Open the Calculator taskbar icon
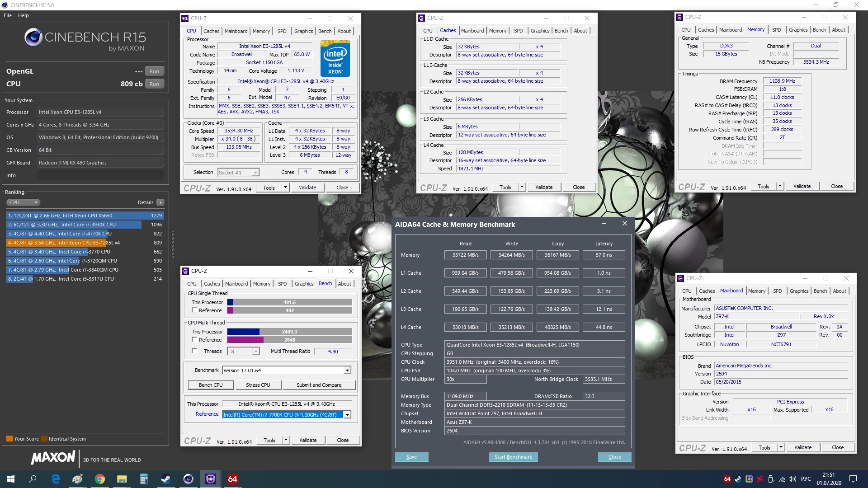 (144, 479)
